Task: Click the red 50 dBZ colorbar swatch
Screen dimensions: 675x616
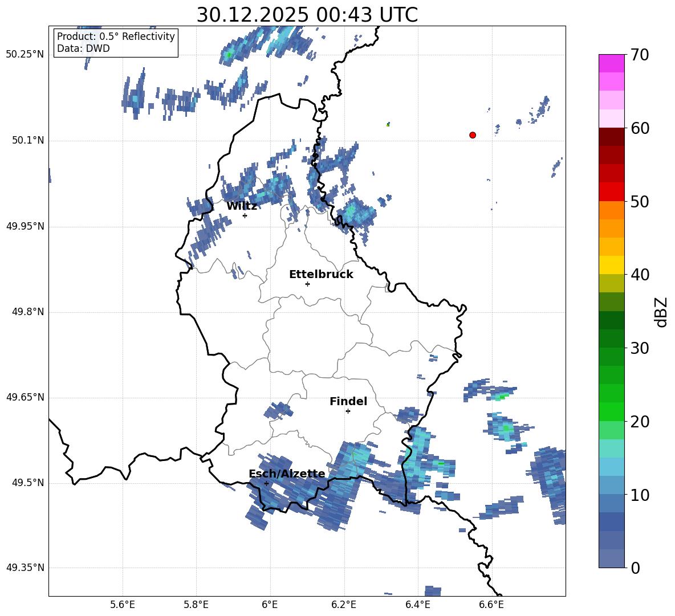Action: tap(611, 192)
